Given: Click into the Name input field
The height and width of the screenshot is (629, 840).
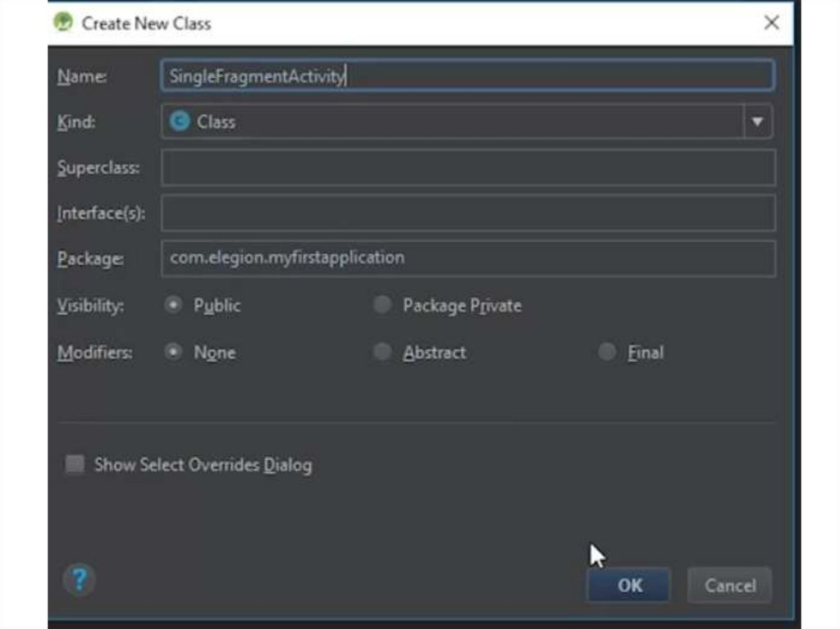Looking at the screenshot, I should pyautogui.click(x=467, y=75).
